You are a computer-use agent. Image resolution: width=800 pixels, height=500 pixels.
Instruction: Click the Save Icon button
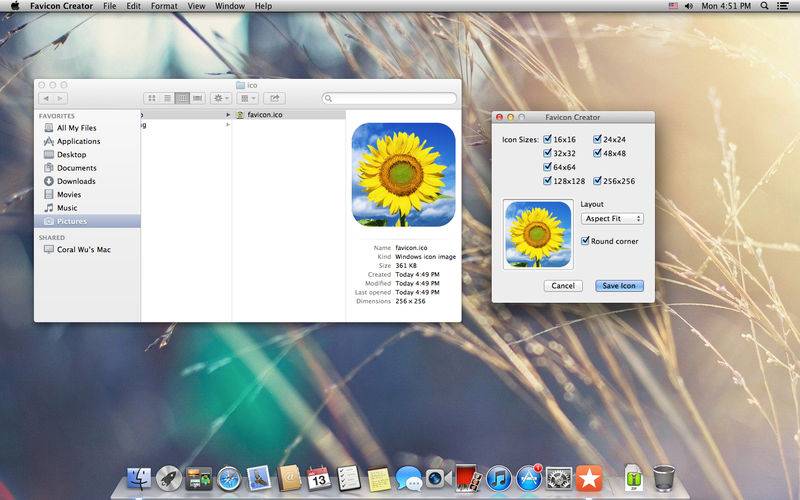pyautogui.click(x=619, y=286)
